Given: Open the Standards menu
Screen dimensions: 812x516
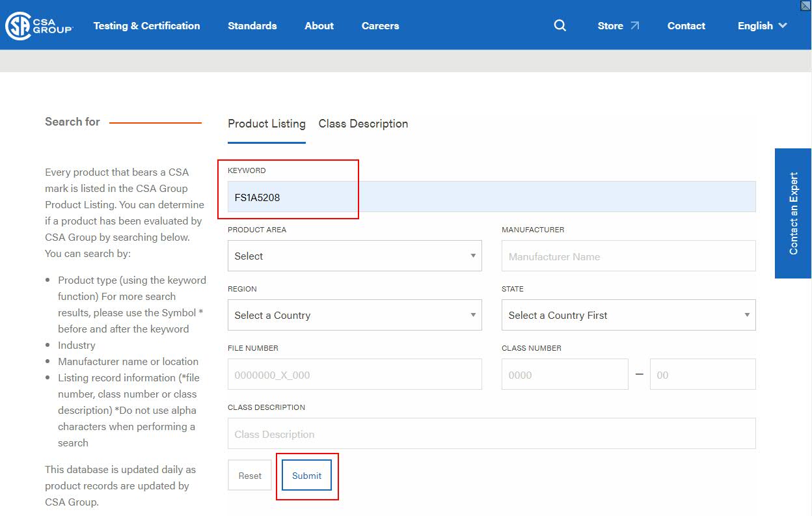Looking at the screenshot, I should tap(252, 26).
